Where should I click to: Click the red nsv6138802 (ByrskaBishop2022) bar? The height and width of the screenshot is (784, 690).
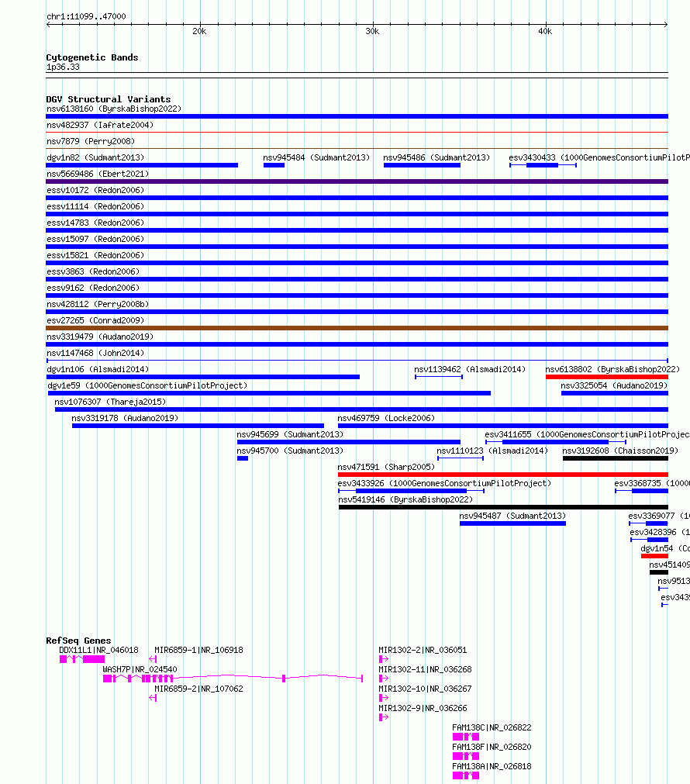[607, 377]
